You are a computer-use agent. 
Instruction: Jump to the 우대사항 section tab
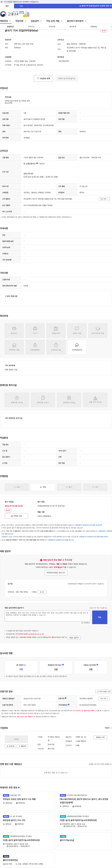coord(52,27)
